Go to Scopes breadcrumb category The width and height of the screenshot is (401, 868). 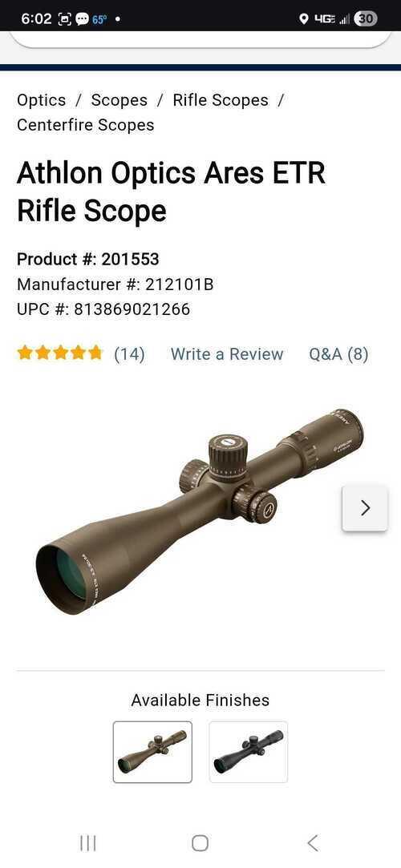click(x=119, y=100)
